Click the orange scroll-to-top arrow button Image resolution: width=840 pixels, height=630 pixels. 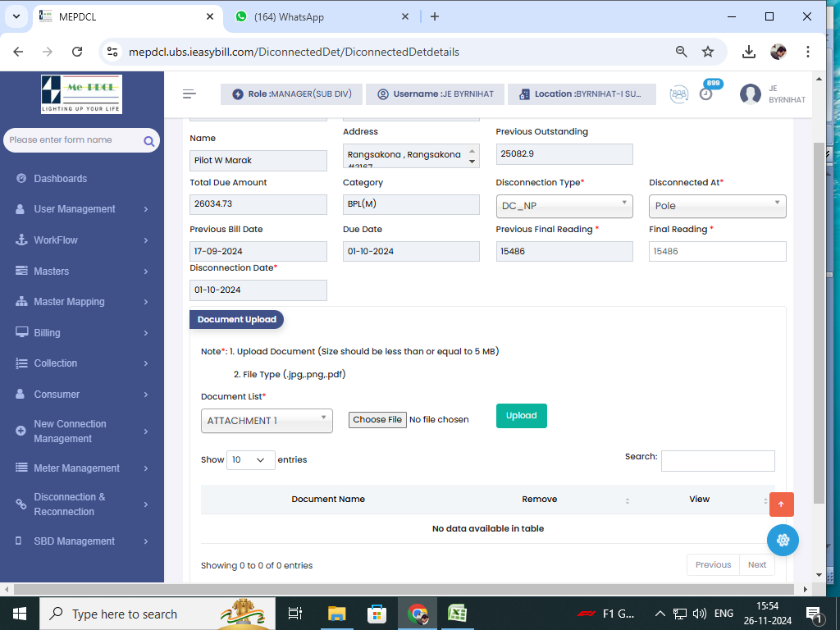[781, 504]
